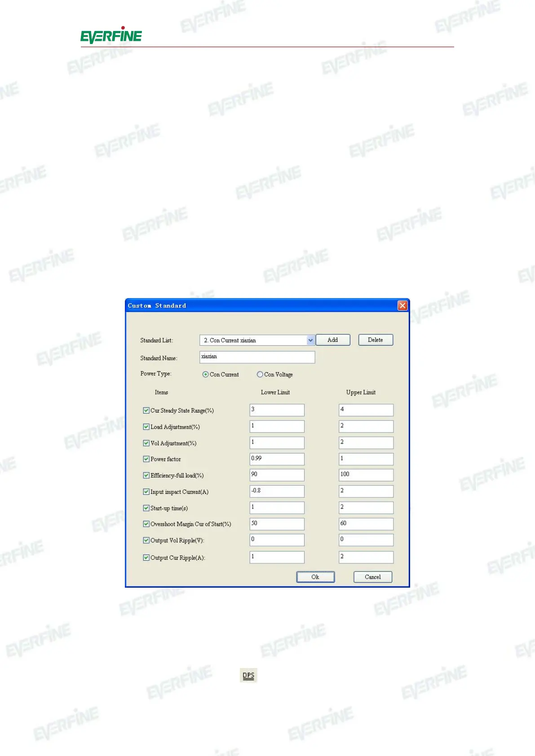Click the Power Type label

click(x=156, y=374)
